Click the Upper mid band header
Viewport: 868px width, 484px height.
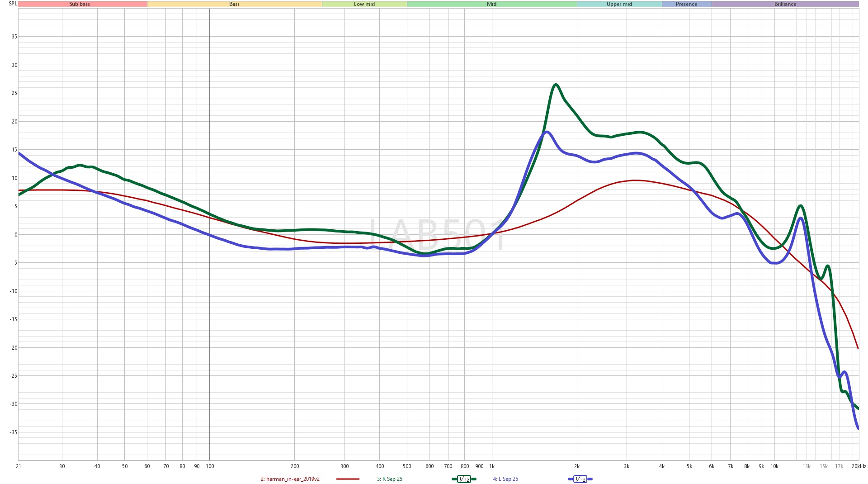click(619, 4)
